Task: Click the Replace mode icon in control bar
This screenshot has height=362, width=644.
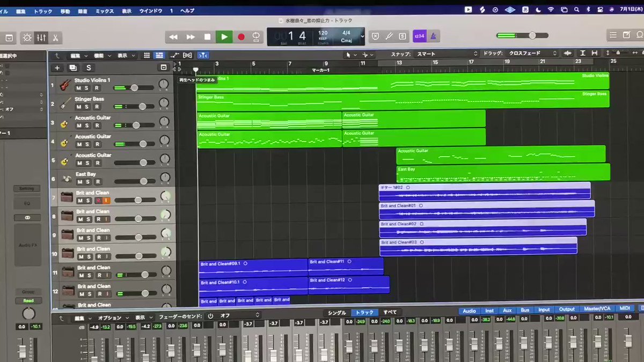Action: coord(375,36)
